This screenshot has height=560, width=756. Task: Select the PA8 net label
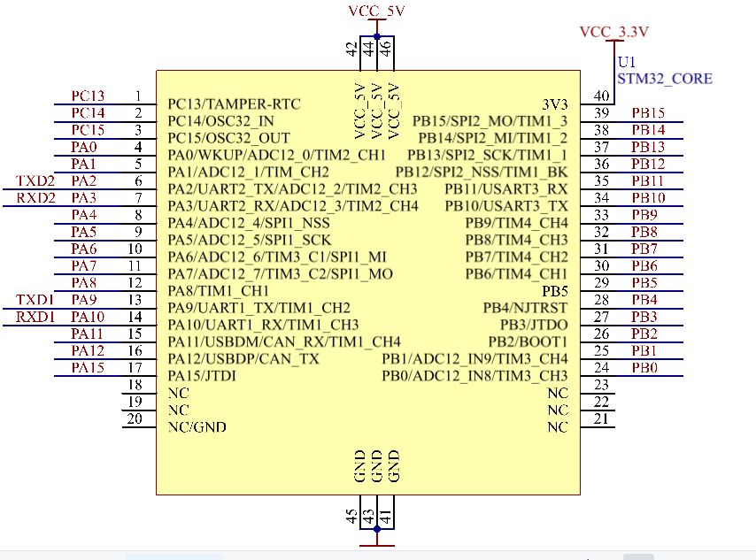click(84, 282)
